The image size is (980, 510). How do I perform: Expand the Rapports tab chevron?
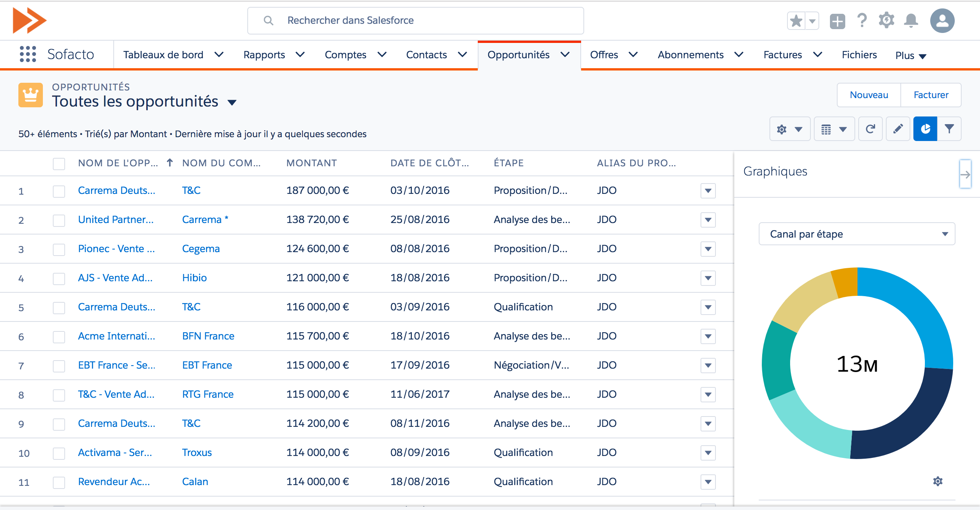[301, 55]
